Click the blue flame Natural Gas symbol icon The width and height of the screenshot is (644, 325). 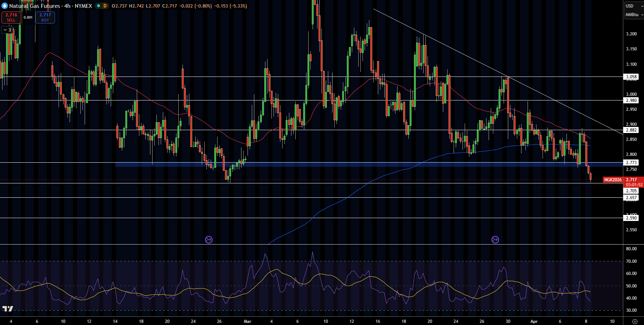[5, 6]
